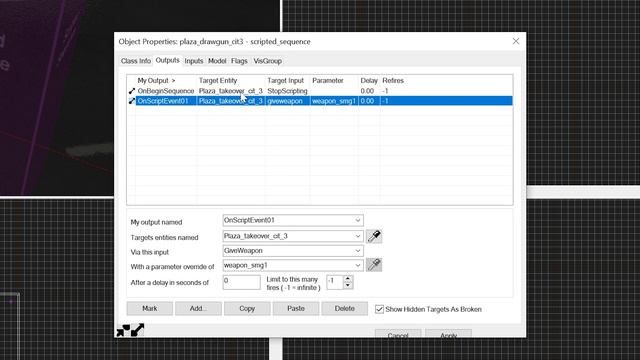Close the Object Properties dialog
Image resolution: width=640 pixels, height=360 pixels.
tap(516, 41)
